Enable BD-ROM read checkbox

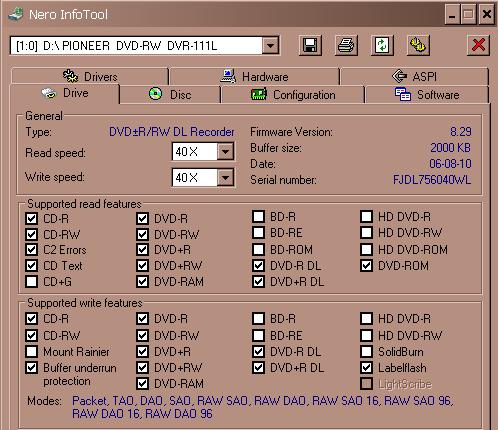click(x=258, y=249)
